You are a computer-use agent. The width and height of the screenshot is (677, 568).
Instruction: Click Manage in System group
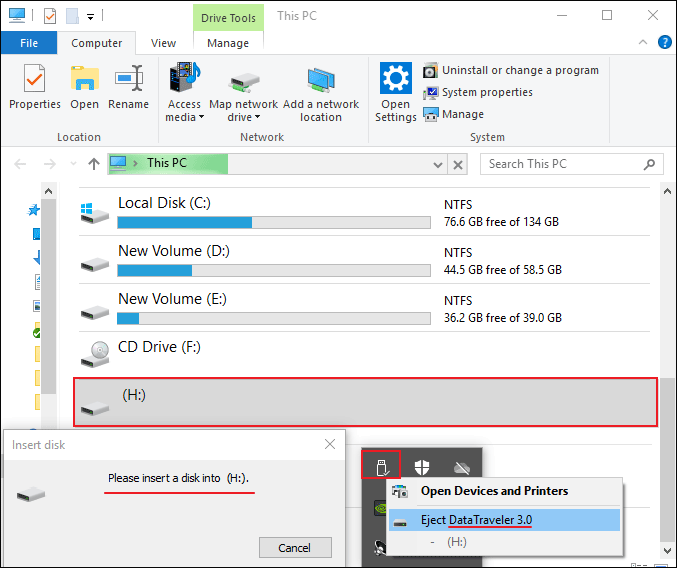(453, 114)
